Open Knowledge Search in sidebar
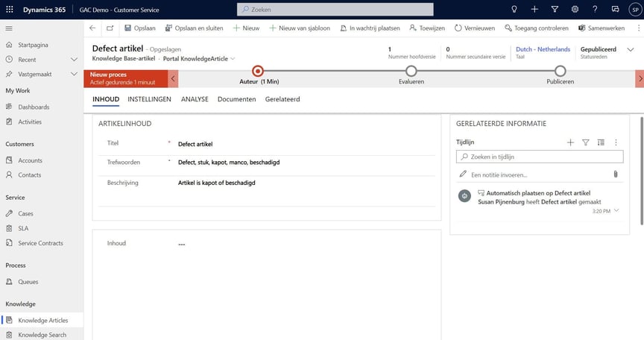Image resolution: width=644 pixels, height=340 pixels. (42, 334)
